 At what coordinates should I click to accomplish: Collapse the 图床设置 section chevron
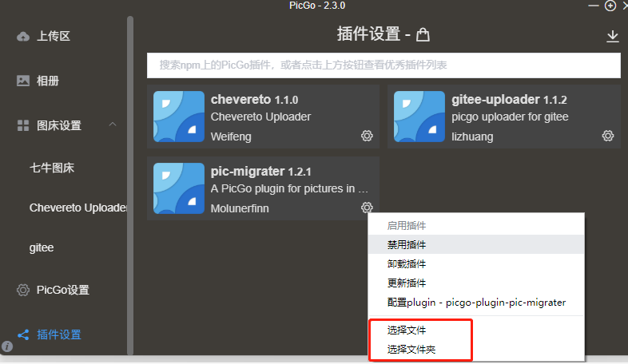113,125
